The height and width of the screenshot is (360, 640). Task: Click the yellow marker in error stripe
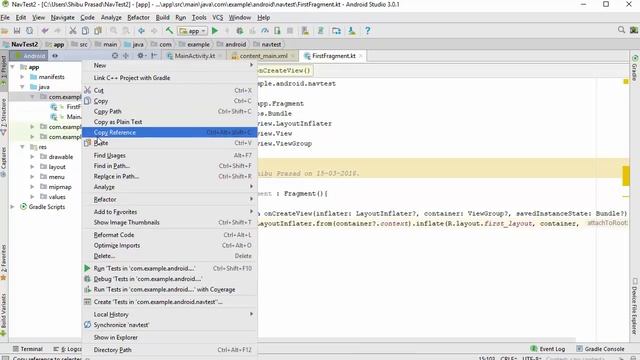[x=626, y=176]
